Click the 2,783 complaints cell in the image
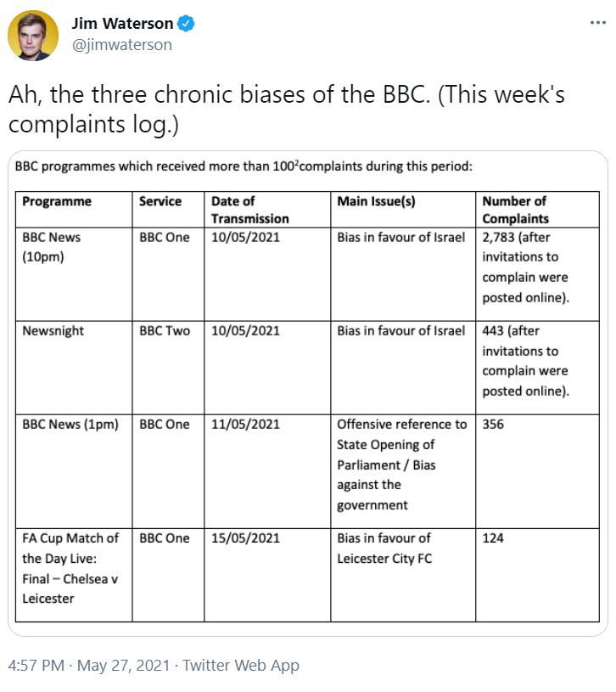The image size is (616, 692). pos(537,274)
